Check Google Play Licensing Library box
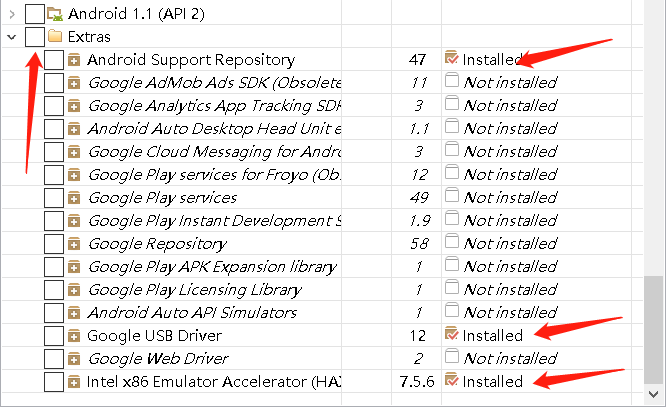The image size is (666, 407). point(54,290)
